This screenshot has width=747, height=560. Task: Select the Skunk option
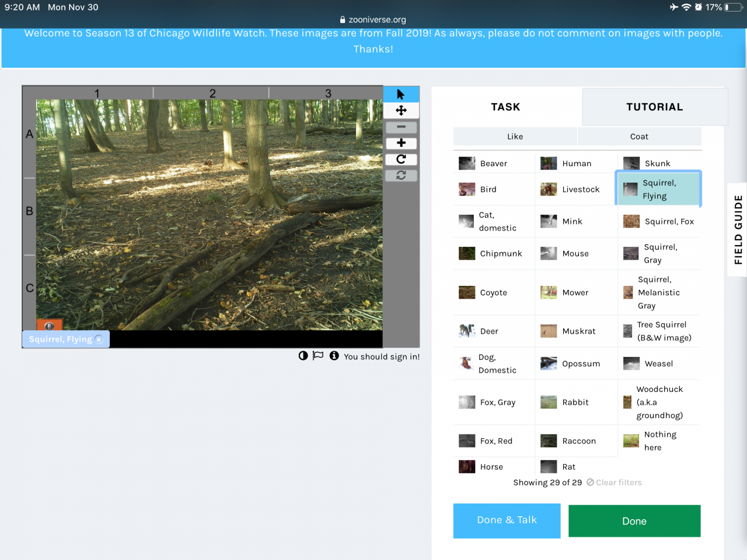click(658, 163)
